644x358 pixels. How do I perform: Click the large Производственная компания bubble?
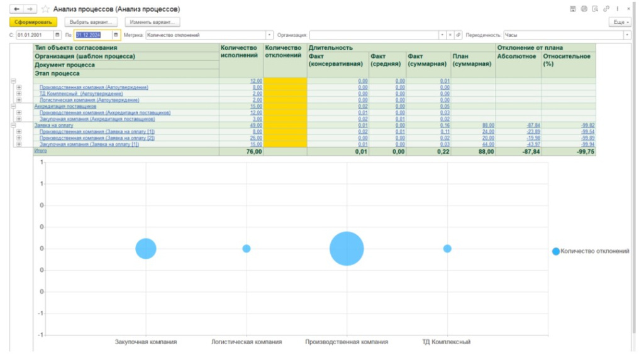347,249
